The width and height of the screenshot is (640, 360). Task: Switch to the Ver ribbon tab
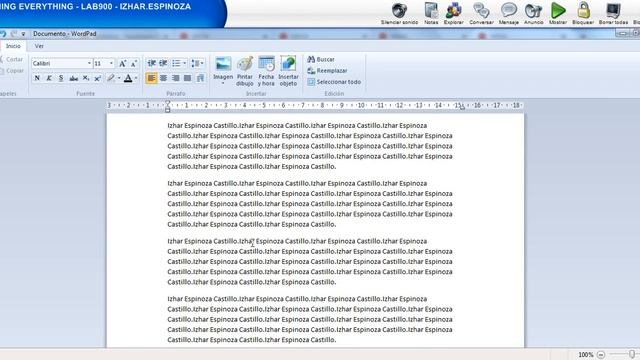click(x=39, y=46)
